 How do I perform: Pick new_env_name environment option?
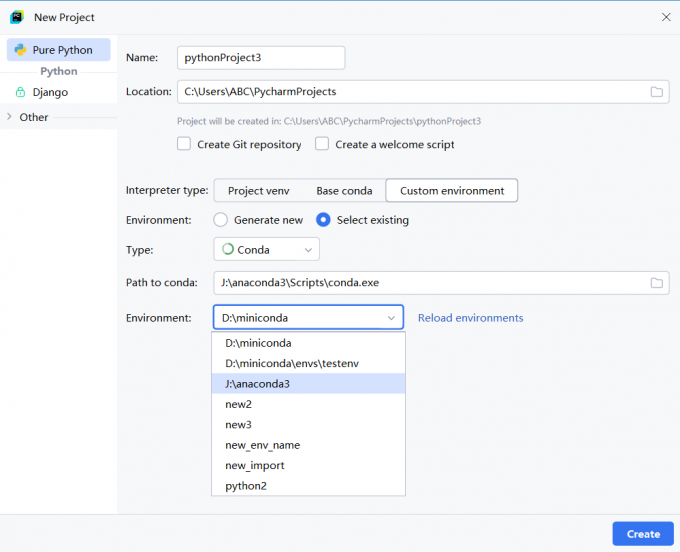[x=308, y=445]
